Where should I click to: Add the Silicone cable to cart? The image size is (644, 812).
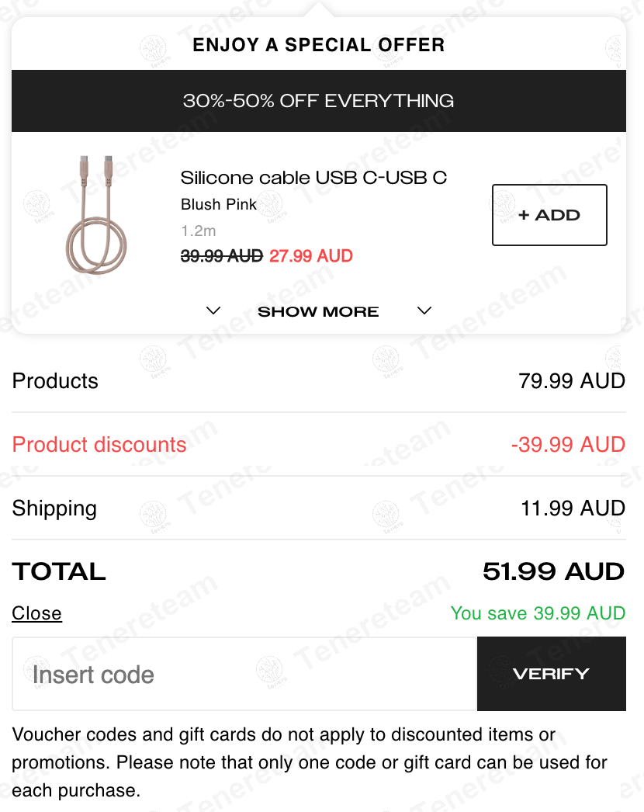pos(549,215)
